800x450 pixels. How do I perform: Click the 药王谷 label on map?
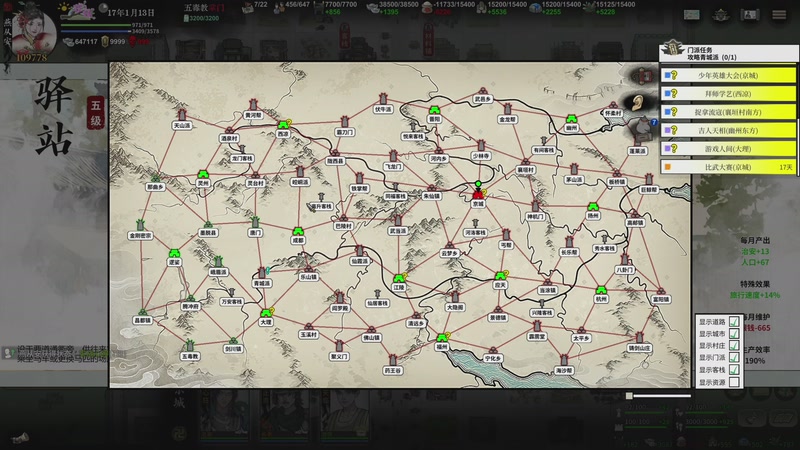(x=393, y=371)
